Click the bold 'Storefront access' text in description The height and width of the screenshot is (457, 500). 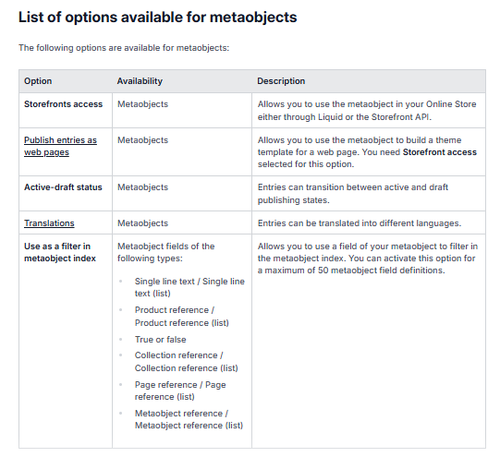point(440,152)
